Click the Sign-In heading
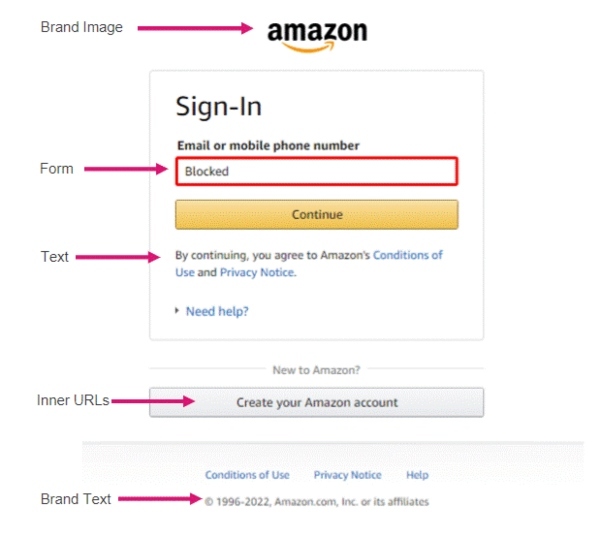Viewport: 600px width, 538px height. click(218, 107)
